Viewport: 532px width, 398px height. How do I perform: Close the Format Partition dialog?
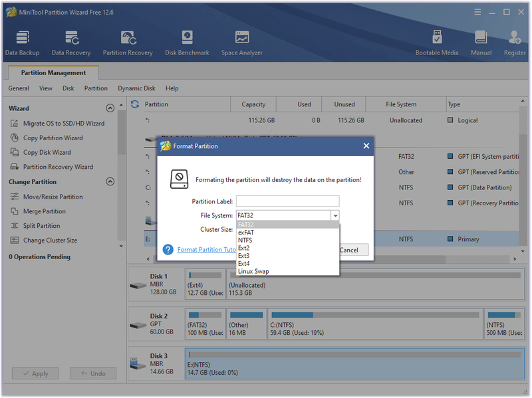(x=366, y=146)
